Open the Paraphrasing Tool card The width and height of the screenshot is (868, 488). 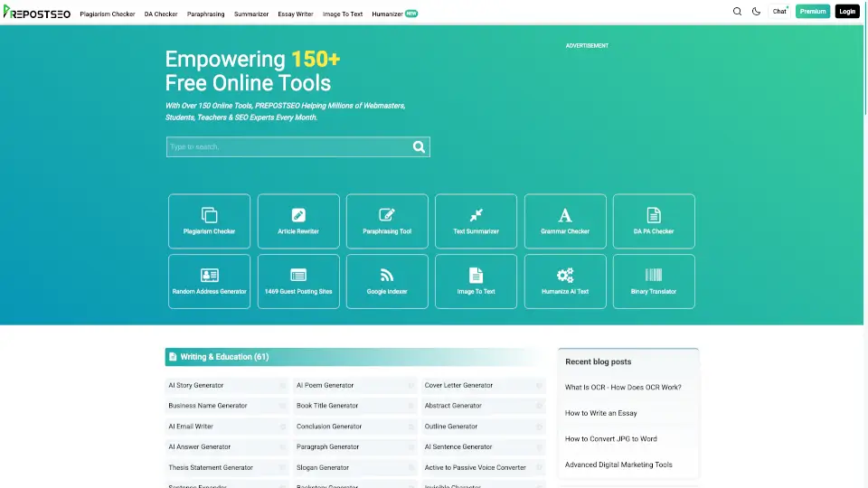[x=387, y=221]
